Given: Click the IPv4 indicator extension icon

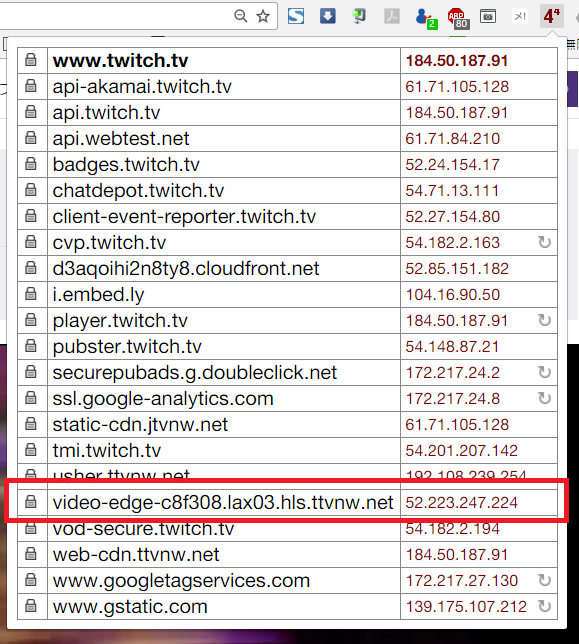Looking at the screenshot, I should click(x=551, y=16).
